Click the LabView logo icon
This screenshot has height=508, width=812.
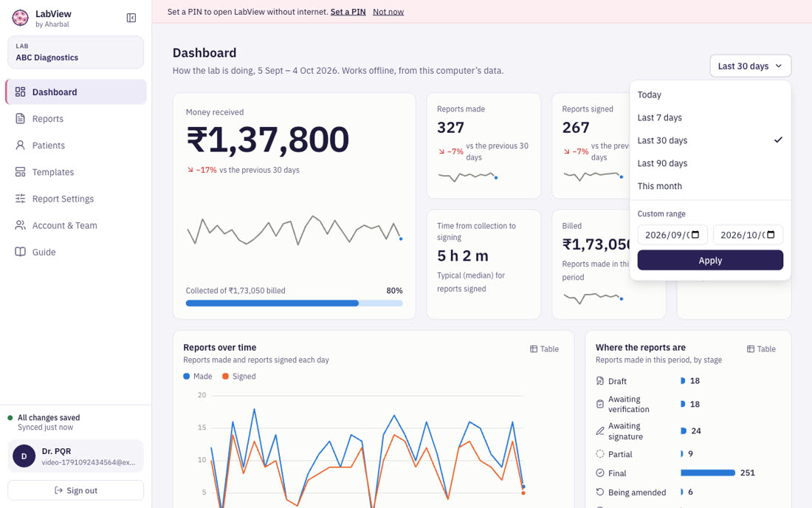pyautogui.click(x=20, y=18)
